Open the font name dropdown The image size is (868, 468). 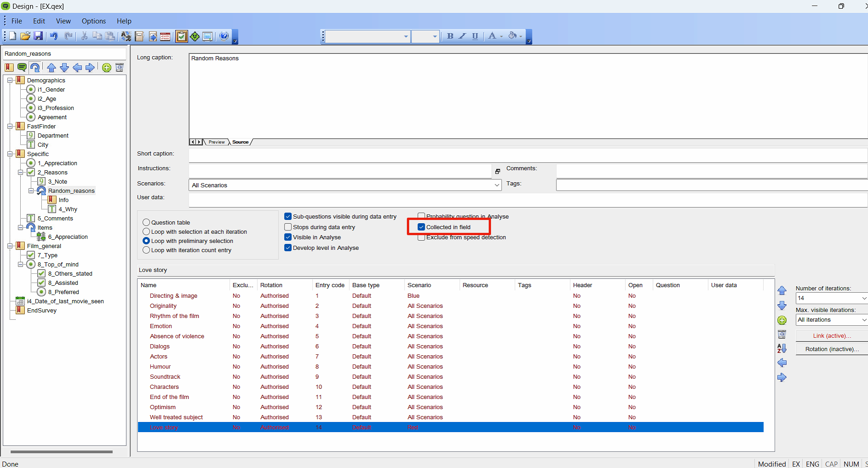405,36
